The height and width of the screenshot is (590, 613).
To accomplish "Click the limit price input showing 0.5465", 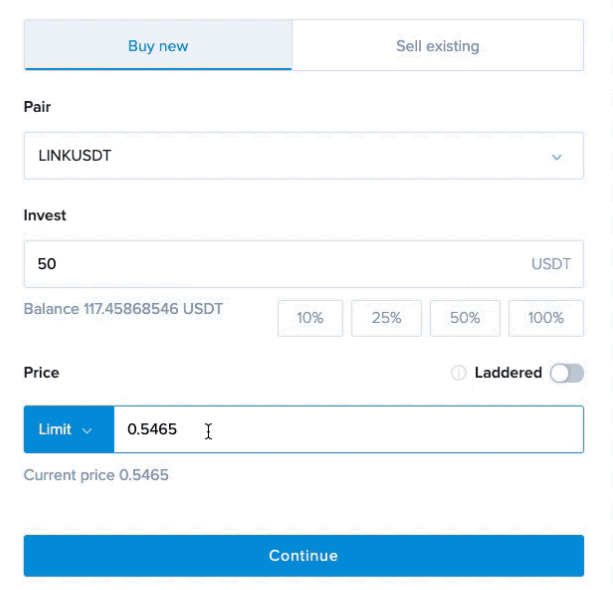I will click(349, 429).
